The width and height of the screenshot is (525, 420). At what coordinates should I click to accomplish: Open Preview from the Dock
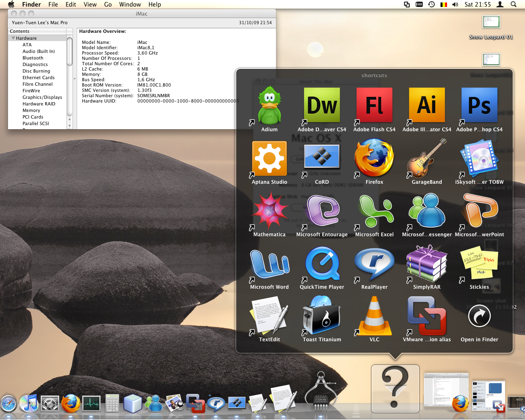tap(175, 403)
